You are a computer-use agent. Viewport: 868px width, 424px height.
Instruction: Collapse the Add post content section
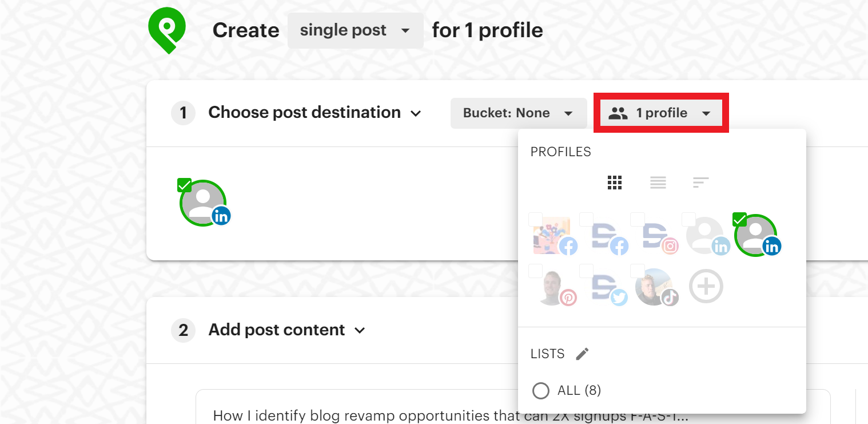pos(359,330)
